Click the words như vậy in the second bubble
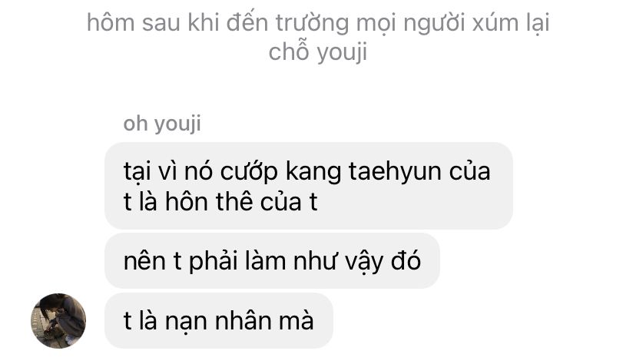 click(x=337, y=261)
